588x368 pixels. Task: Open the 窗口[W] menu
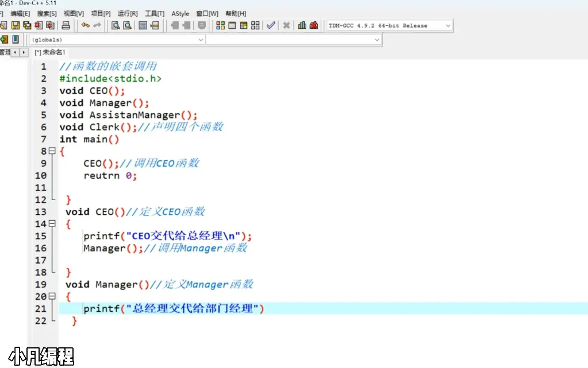207,13
